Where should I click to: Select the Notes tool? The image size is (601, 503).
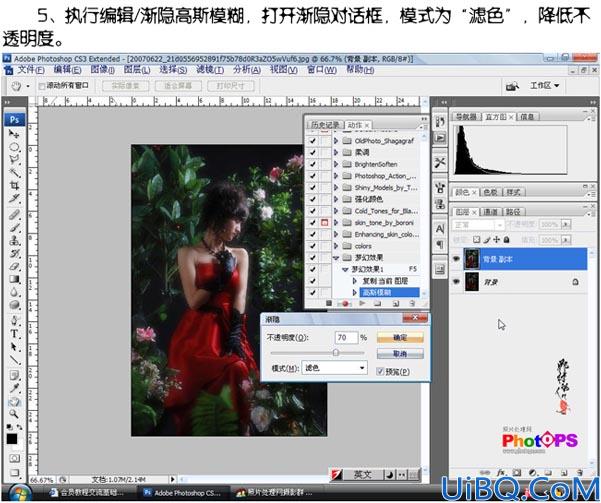(14, 375)
